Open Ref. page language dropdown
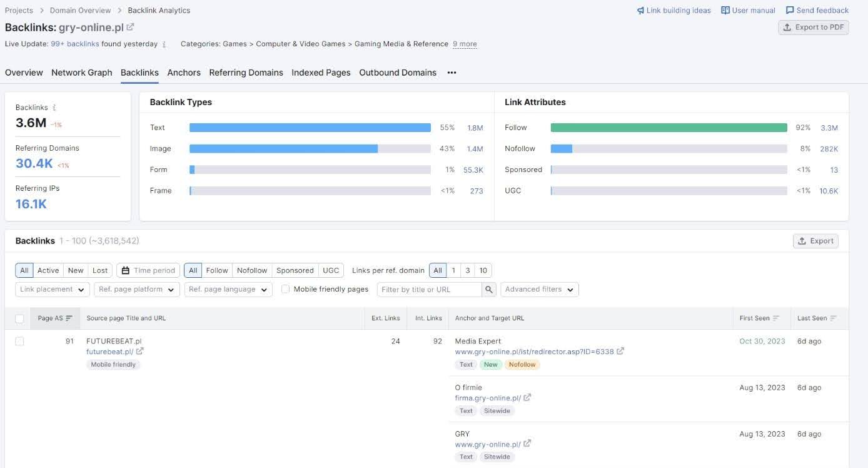The image size is (868, 468). pyautogui.click(x=228, y=290)
